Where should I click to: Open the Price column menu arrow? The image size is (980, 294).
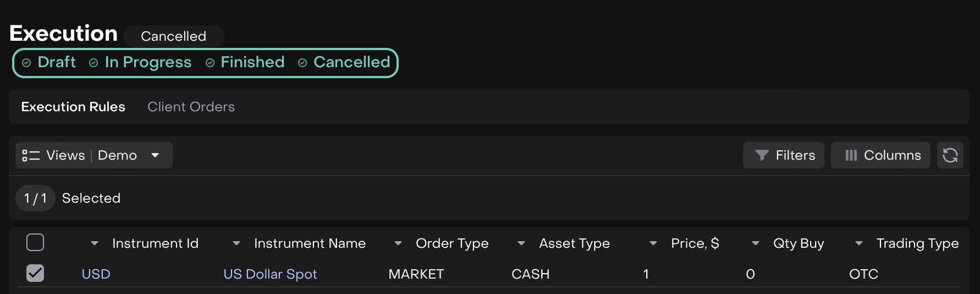(x=653, y=243)
